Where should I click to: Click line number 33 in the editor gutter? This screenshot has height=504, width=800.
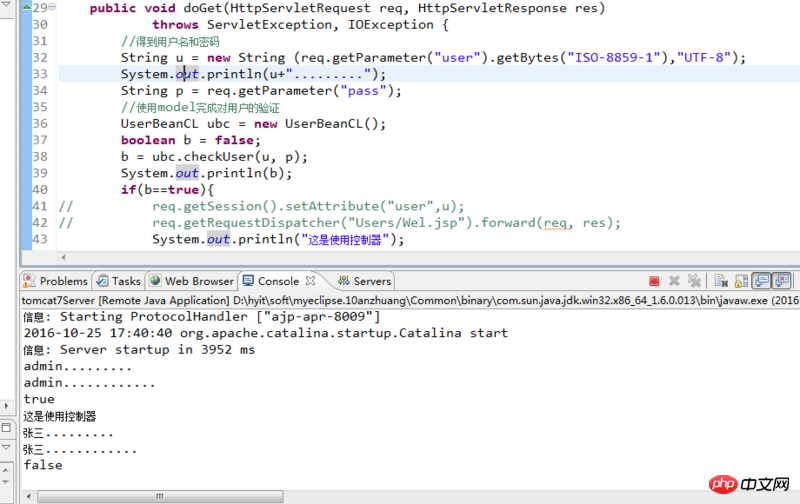coord(40,74)
